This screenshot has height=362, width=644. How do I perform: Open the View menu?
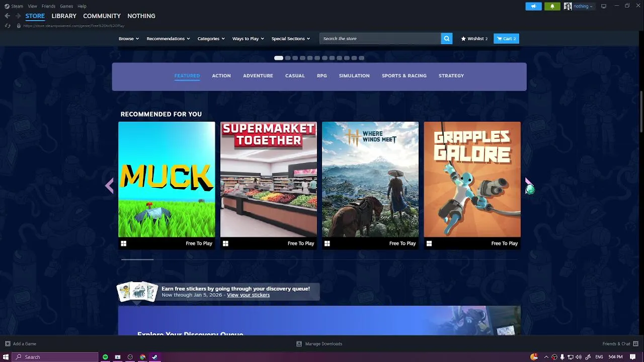32,6
